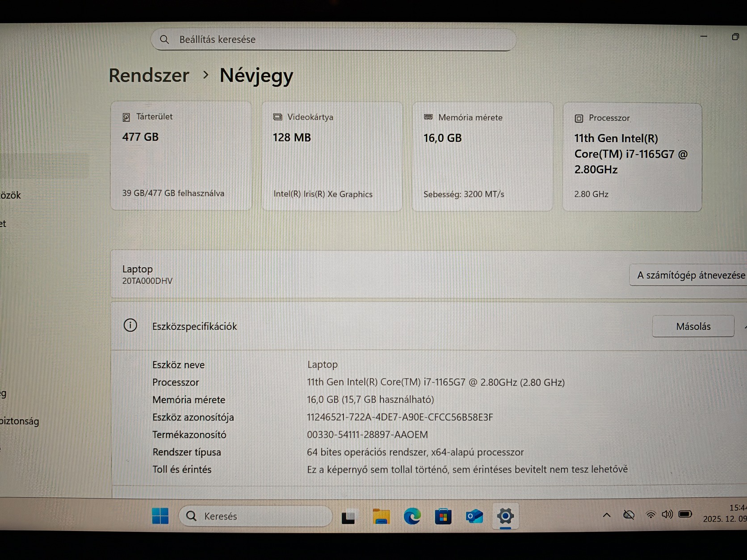This screenshot has height=560, width=747.
Task: Click the "477 GB" storage value
Action: tap(140, 137)
